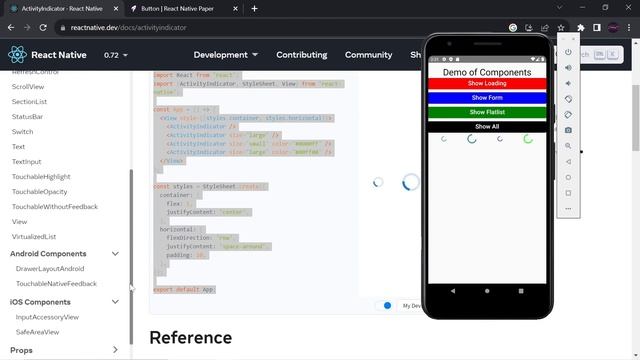Open DrawerLayoutAndroid doc link
The height and width of the screenshot is (360, 640).
(50, 269)
